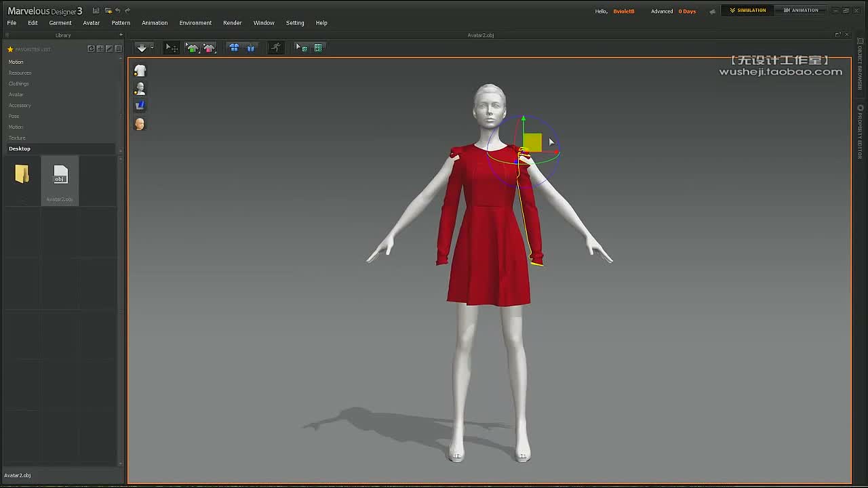Screen dimensions: 868x488
Task: Select the Clothings library category
Action: click(x=18, y=83)
